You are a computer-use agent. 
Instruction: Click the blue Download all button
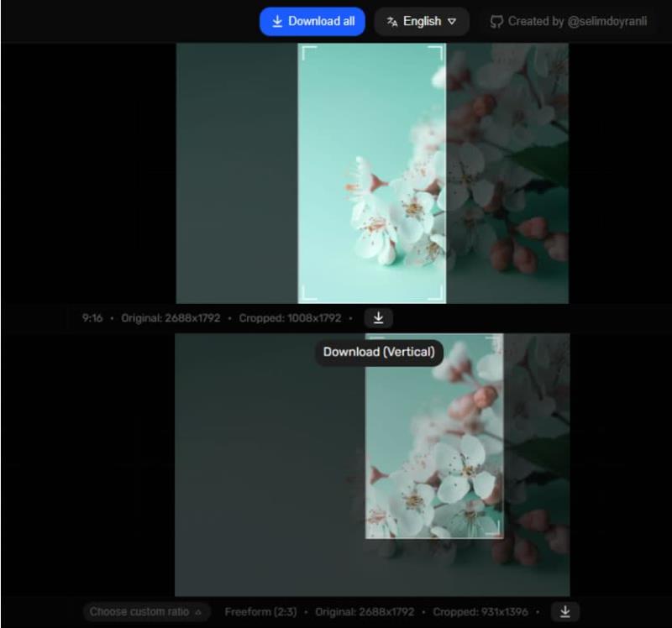[x=312, y=22]
